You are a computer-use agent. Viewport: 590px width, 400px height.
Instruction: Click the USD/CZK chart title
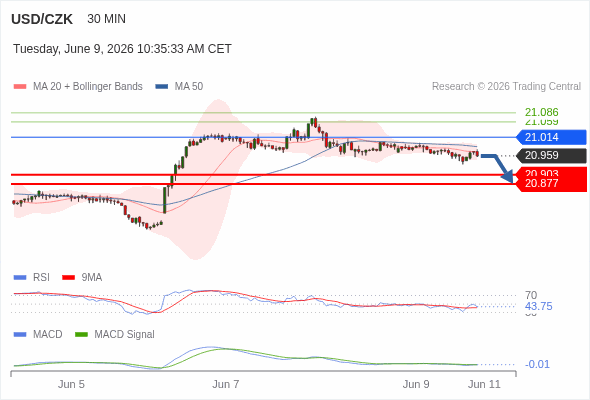[42, 19]
